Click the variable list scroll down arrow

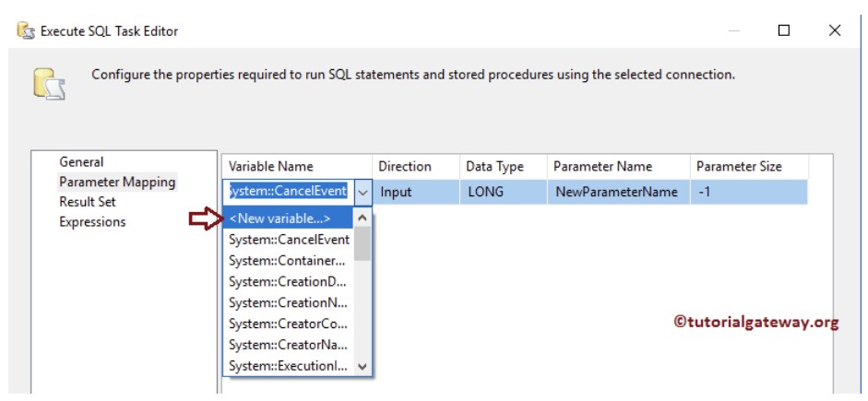362,366
